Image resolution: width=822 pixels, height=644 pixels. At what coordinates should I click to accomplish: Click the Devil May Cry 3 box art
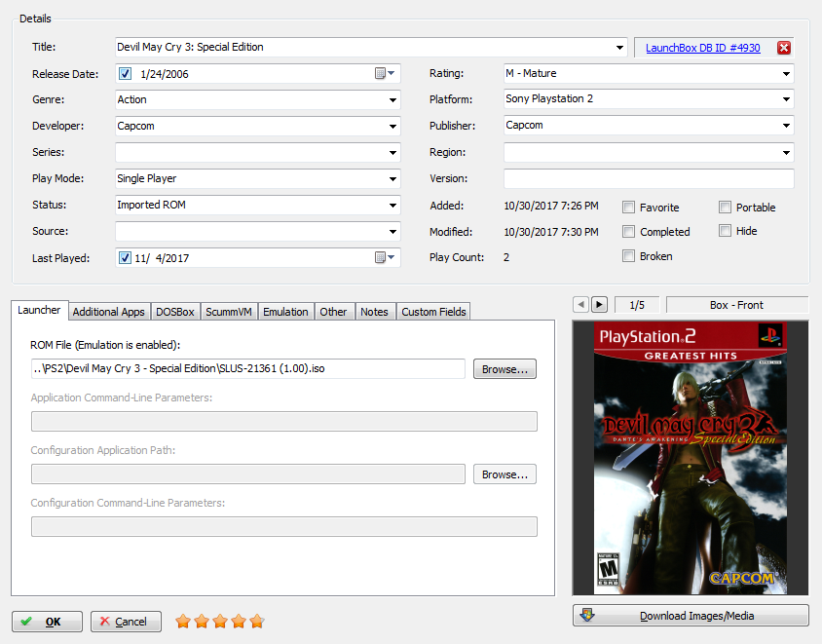point(691,458)
